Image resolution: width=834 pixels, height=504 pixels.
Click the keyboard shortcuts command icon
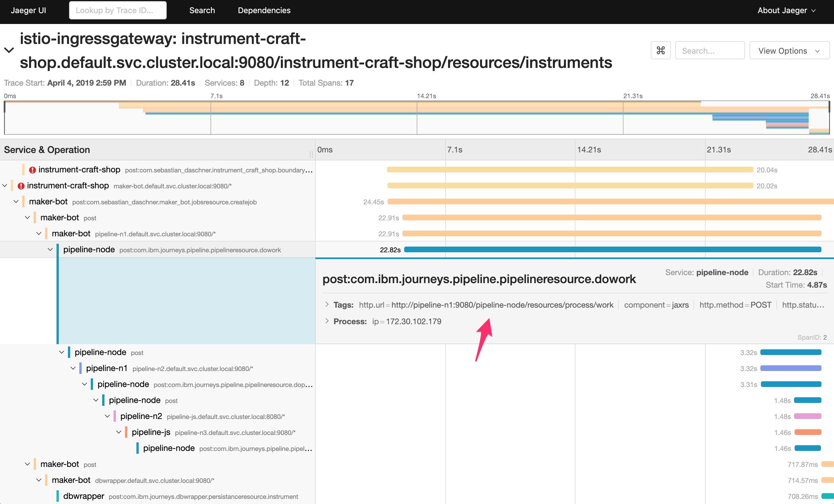point(660,51)
